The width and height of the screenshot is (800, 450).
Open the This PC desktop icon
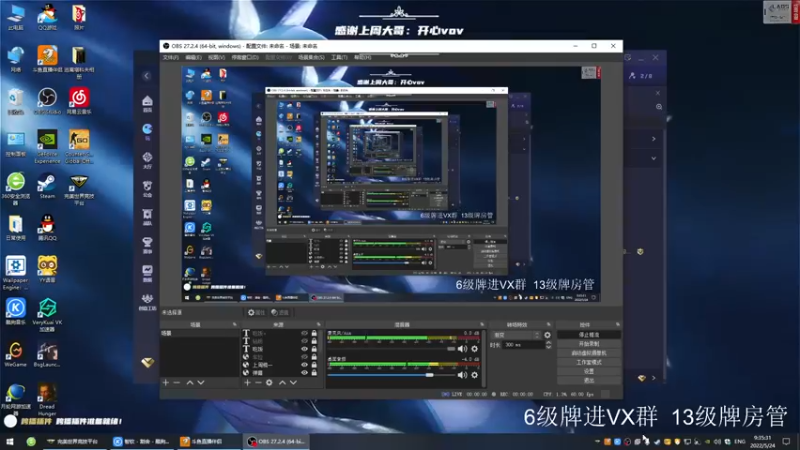(15, 16)
